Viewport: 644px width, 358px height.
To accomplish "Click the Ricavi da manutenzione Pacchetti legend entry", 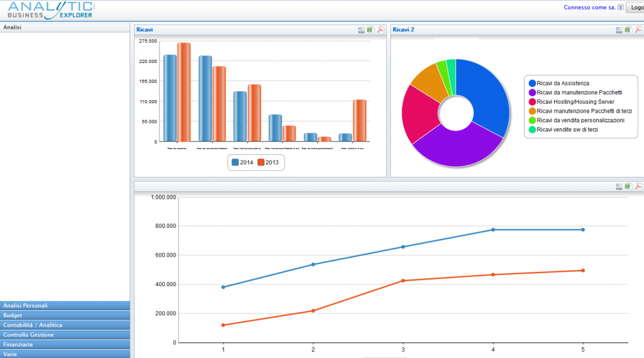I will click(575, 92).
